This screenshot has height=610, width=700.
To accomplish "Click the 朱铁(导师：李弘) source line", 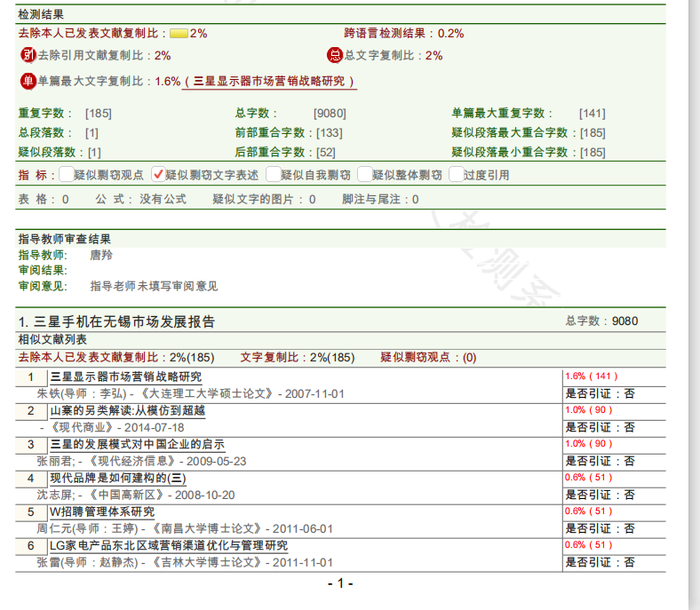I will [x=191, y=394].
